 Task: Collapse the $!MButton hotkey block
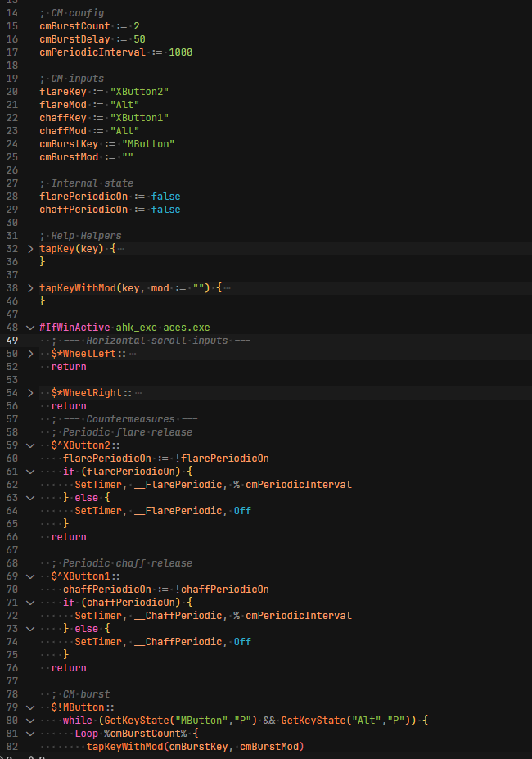point(30,707)
